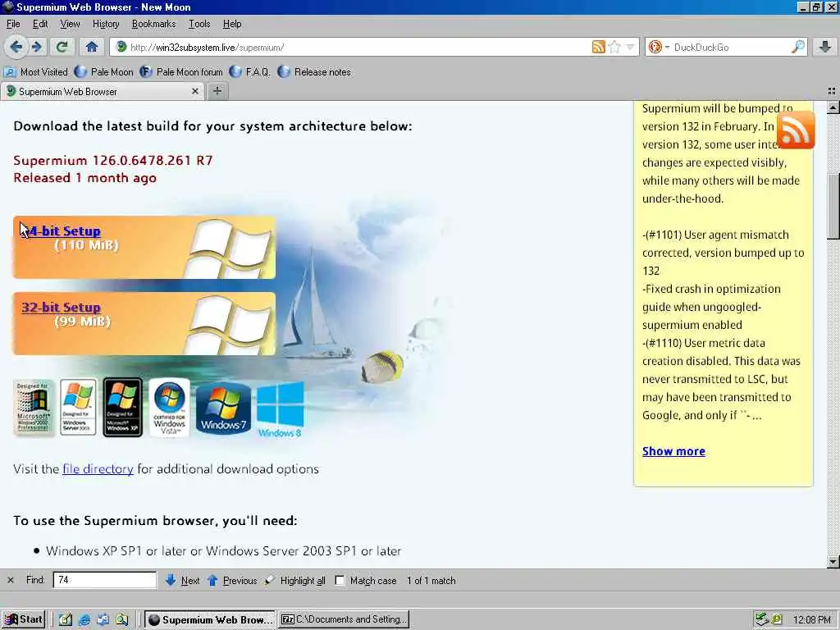This screenshot has width=840, height=630.
Task: Open the DuckDuckGo search engine selector
Action: point(659,47)
